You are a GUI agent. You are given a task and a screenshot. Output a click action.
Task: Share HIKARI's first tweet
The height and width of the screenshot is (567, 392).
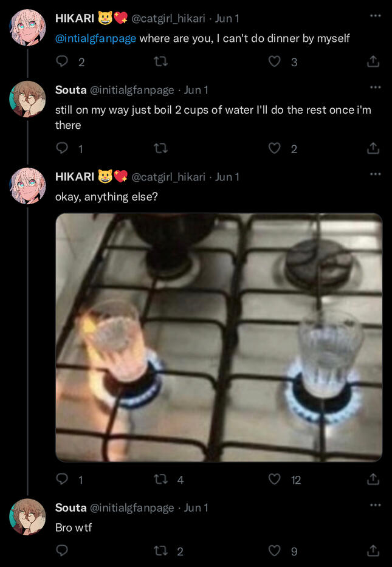click(373, 61)
